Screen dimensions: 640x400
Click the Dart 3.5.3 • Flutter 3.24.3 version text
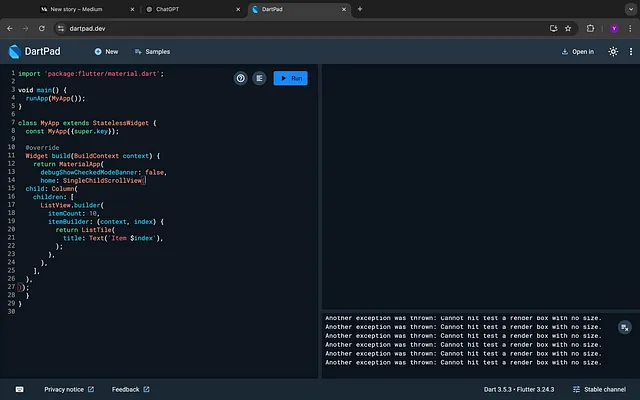(x=519, y=389)
